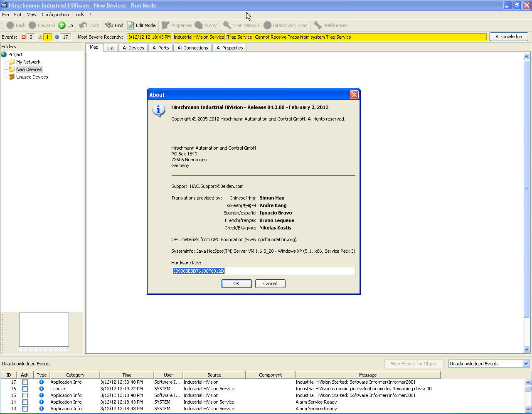This screenshot has height=414, width=532.
Task: Sort events by Source column header
Action: click(214, 375)
